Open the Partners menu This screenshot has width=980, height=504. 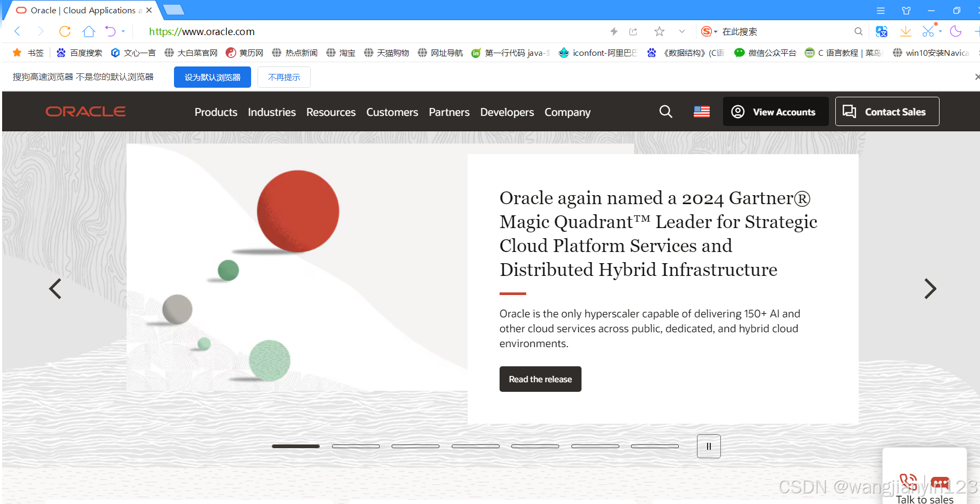tap(449, 112)
